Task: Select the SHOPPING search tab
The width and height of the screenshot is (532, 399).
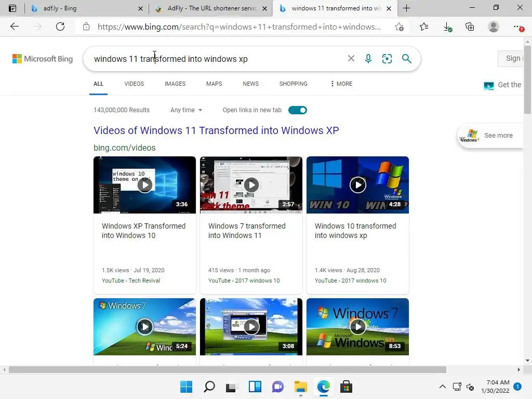Action: 294,84
